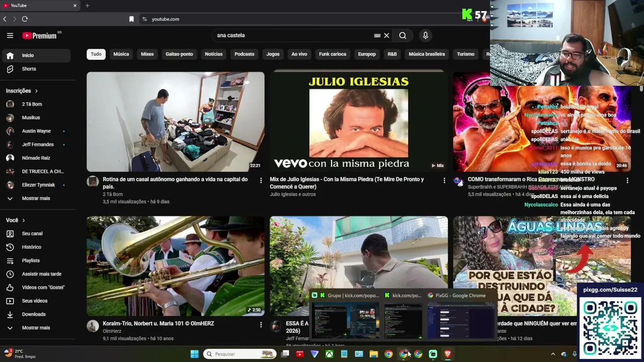
Task: Open the Jeff Fernandes subscription
Action: tap(36, 145)
